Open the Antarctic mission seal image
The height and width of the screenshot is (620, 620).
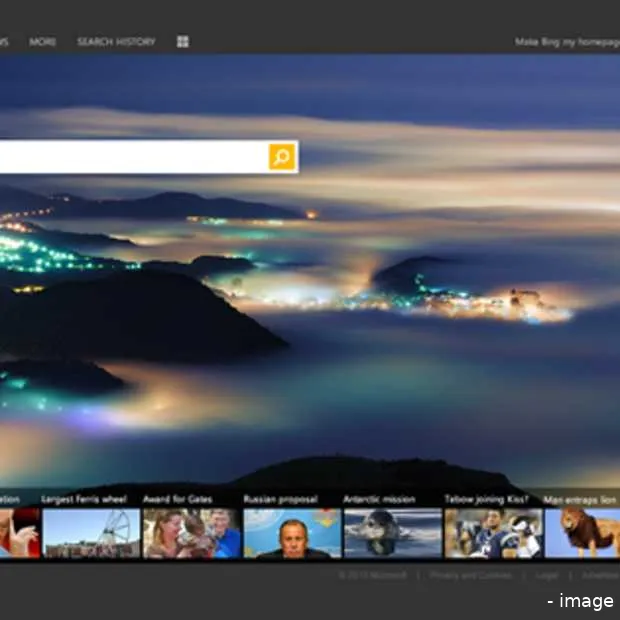click(393, 533)
